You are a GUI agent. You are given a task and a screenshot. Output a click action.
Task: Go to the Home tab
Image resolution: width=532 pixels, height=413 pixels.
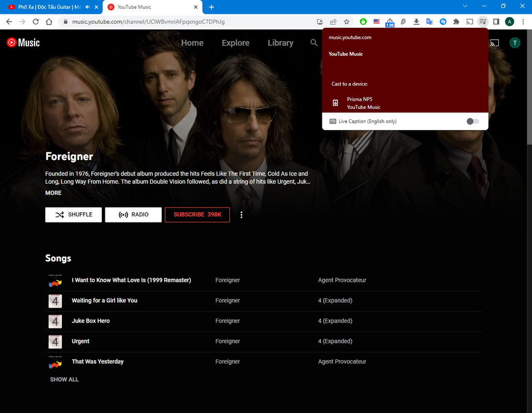point(192,43)
